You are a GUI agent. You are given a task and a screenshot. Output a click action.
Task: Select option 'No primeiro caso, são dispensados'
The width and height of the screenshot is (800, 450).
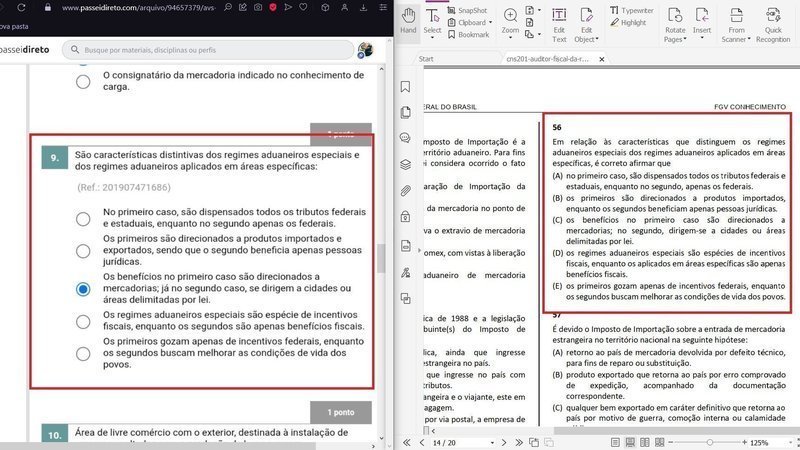[x=84, y=217]
